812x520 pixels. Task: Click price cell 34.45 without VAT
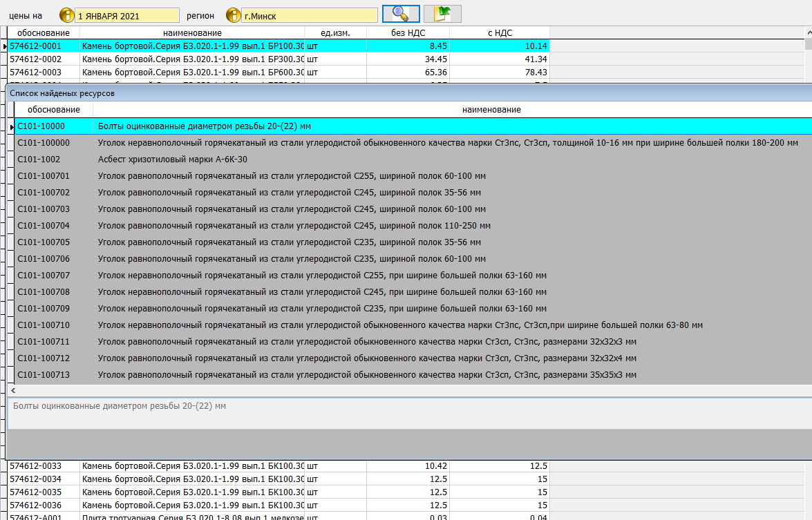coord(408,59)
